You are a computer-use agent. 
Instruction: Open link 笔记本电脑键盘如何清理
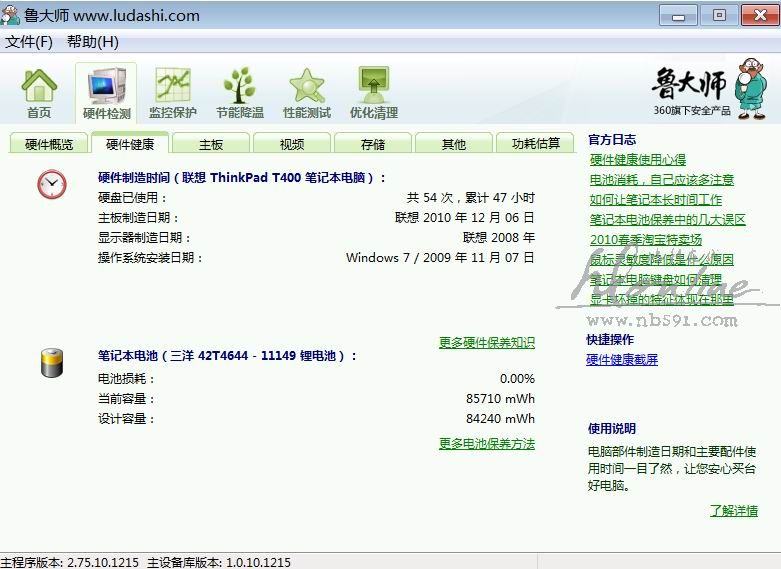pos(655,279)
